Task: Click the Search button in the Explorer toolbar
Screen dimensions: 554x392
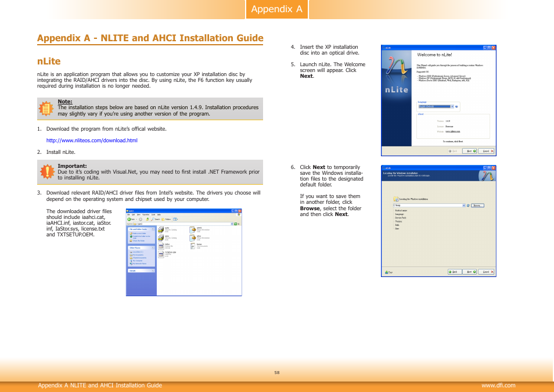Action: tap(156, 219)
